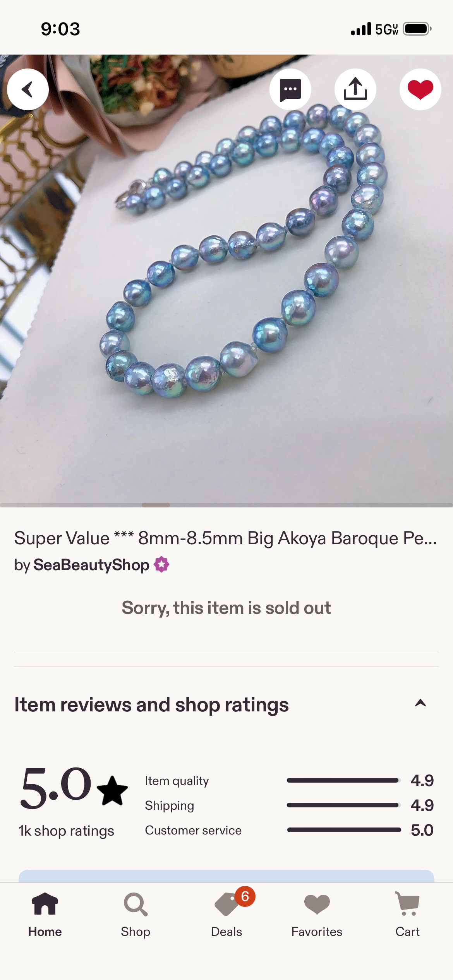Collapse Item reviews and shop ratings chevron

pos(420,703)
